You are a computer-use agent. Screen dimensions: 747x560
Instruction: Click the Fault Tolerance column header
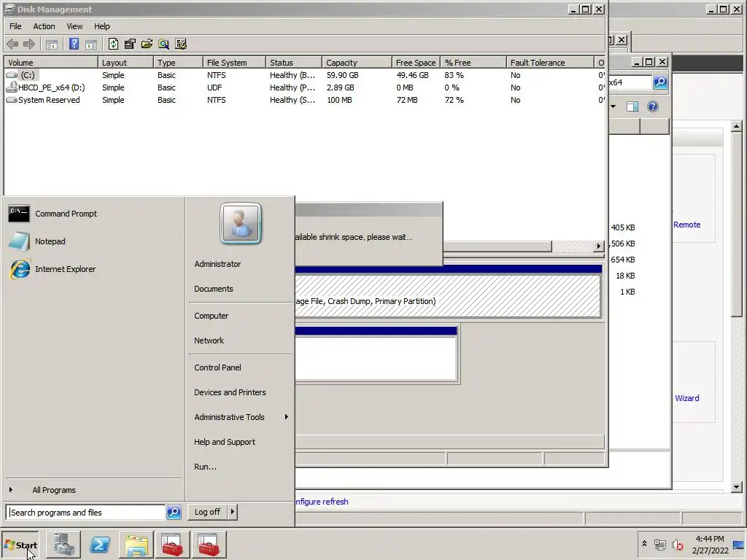550,63
